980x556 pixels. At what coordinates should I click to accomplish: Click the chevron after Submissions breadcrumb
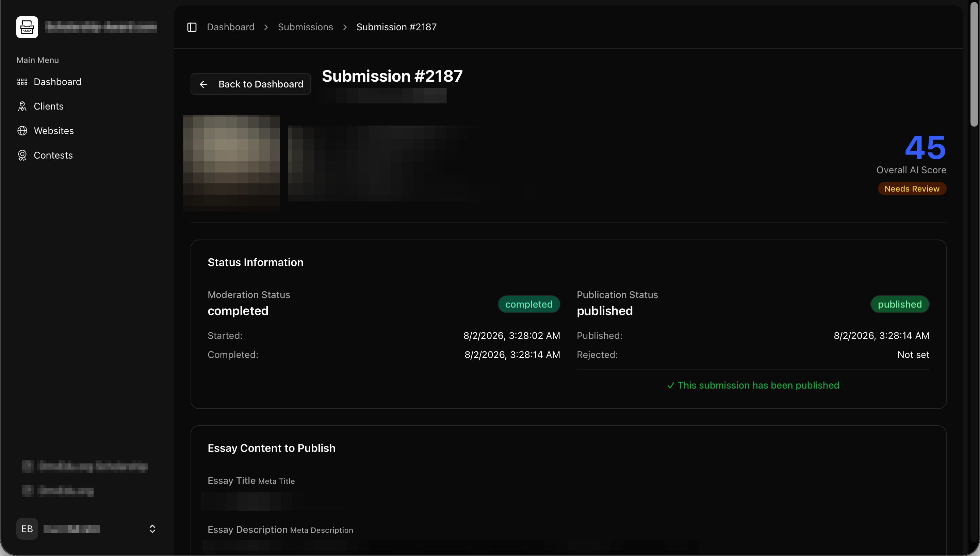point(345,27)
